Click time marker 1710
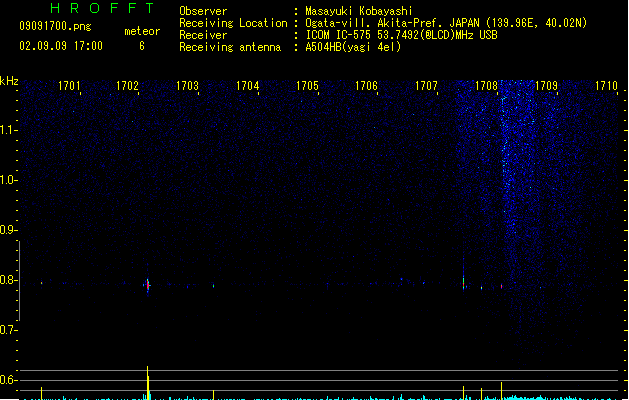Image resolution: width=629 pixels, height=400 pixels. coord(606,86)
